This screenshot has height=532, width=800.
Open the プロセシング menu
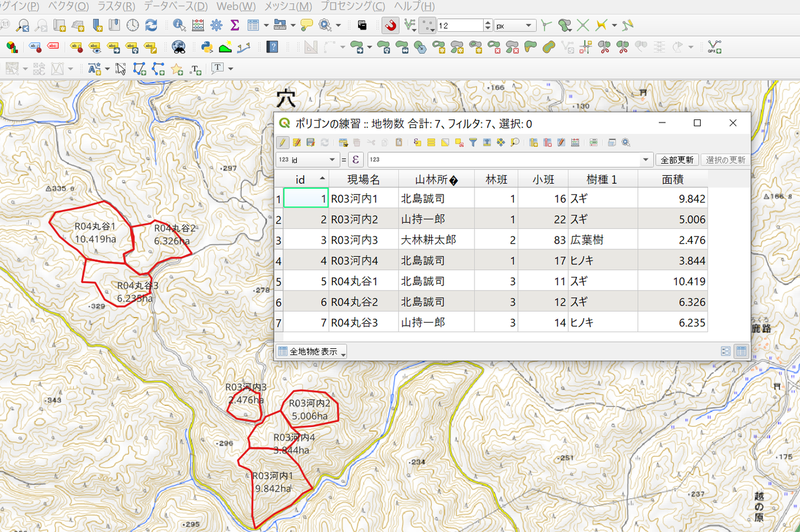coord(352,6)
